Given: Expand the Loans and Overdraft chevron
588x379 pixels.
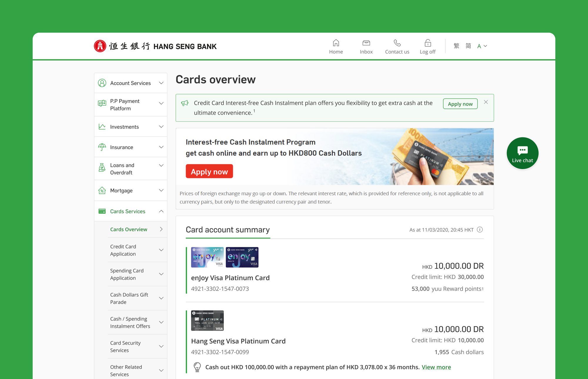Looking at the screenshot, I should [161, 165].
